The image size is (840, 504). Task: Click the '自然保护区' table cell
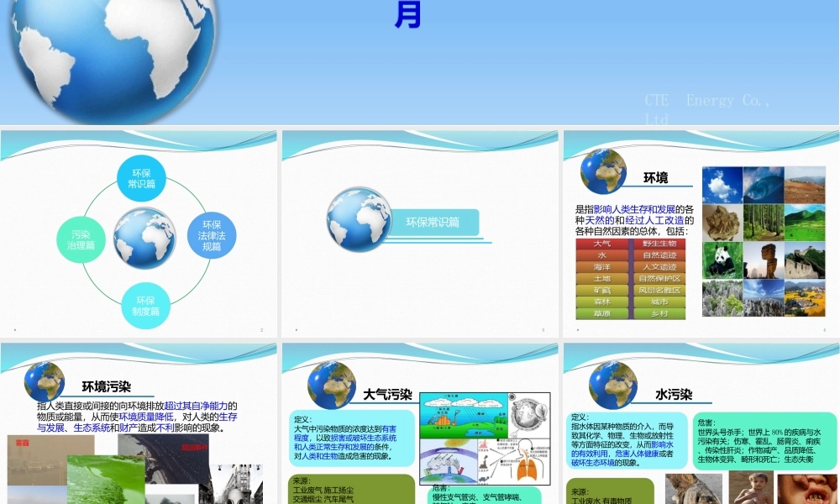click(x=659, y=279)
